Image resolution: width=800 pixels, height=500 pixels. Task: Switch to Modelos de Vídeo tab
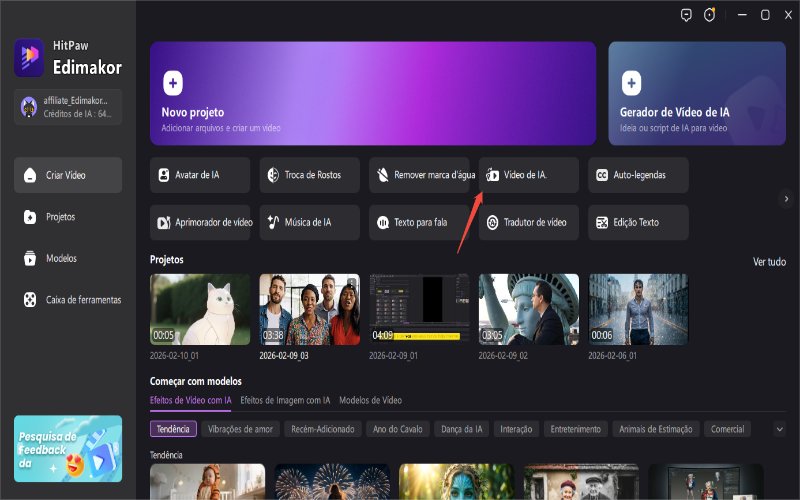[370, 401]
